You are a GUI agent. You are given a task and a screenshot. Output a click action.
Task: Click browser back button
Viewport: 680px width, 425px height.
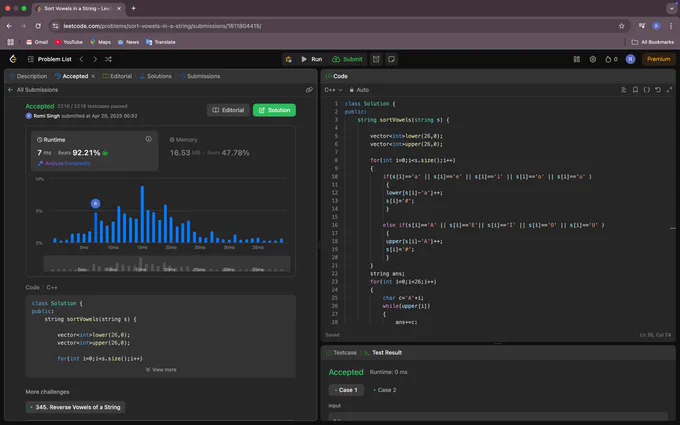click(9, 26)
